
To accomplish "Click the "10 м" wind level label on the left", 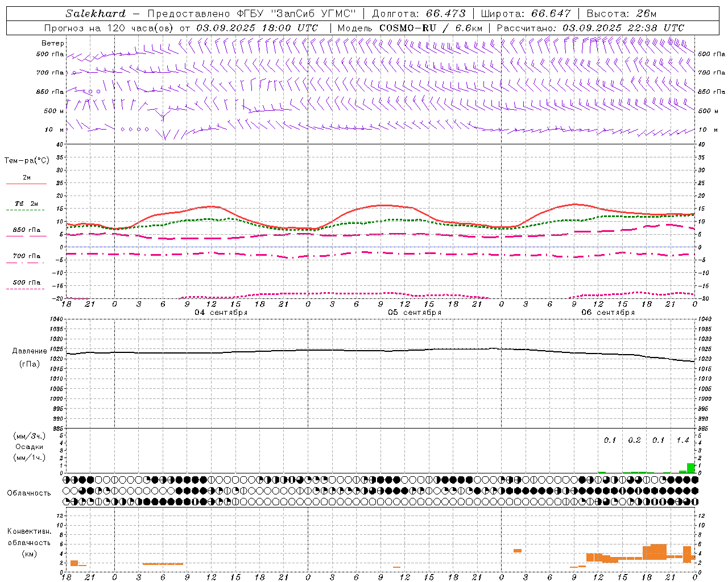I will pyautogui.click(x=55, y=130).
